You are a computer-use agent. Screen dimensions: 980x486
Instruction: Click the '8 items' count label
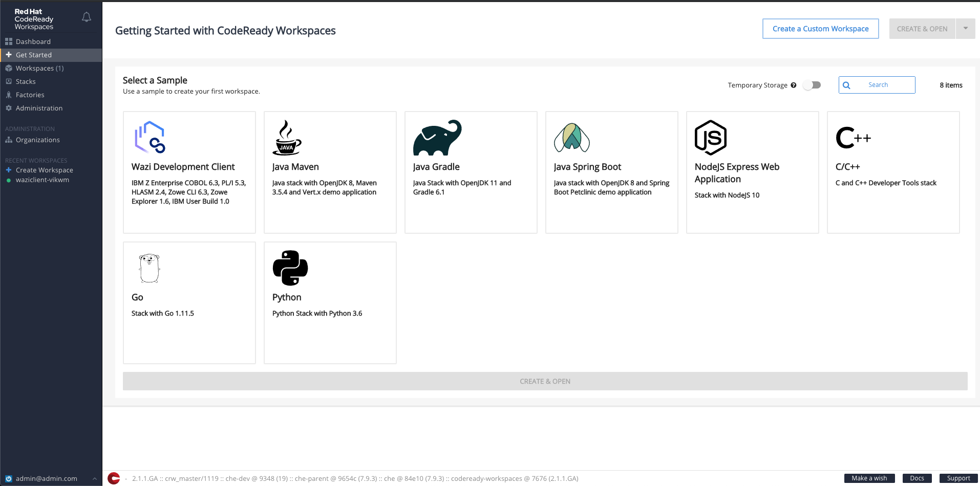[951, 85]
